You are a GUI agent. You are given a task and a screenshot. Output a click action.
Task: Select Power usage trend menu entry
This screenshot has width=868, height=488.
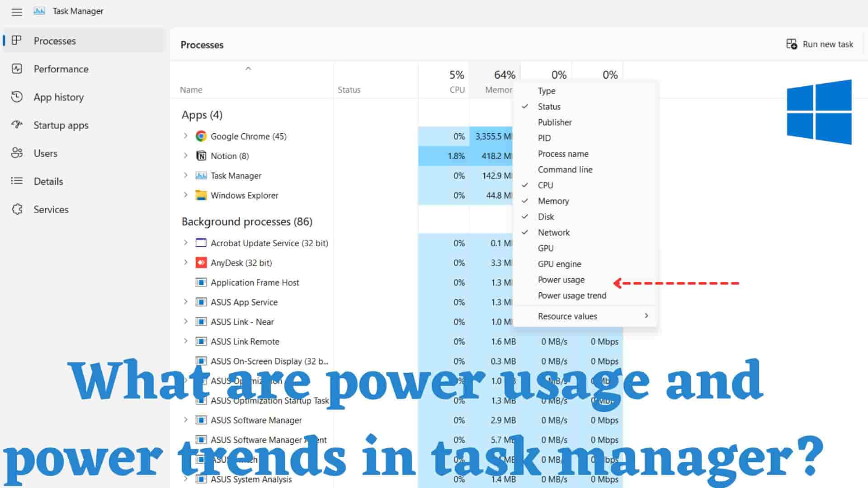click(x=585, y=296)
